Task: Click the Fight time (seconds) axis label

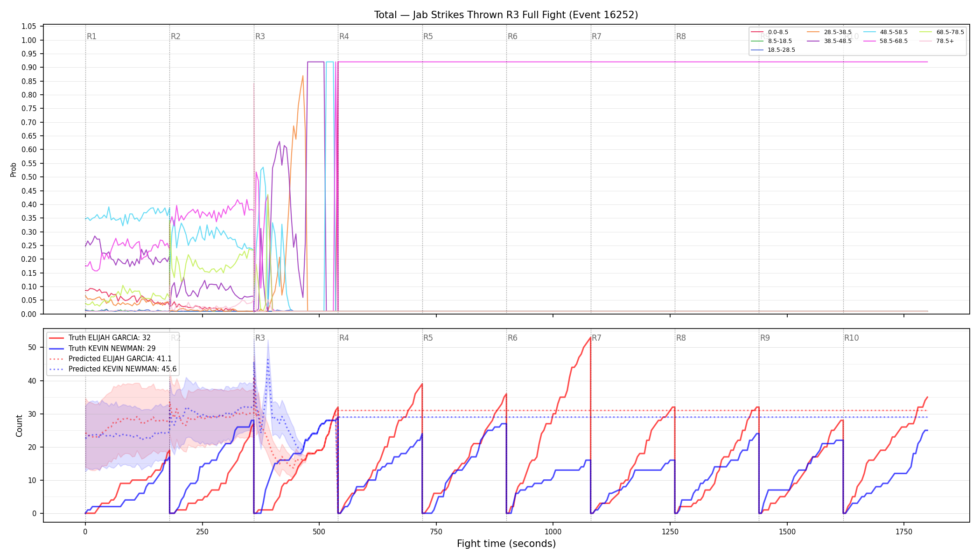Action: pos(506,544)
